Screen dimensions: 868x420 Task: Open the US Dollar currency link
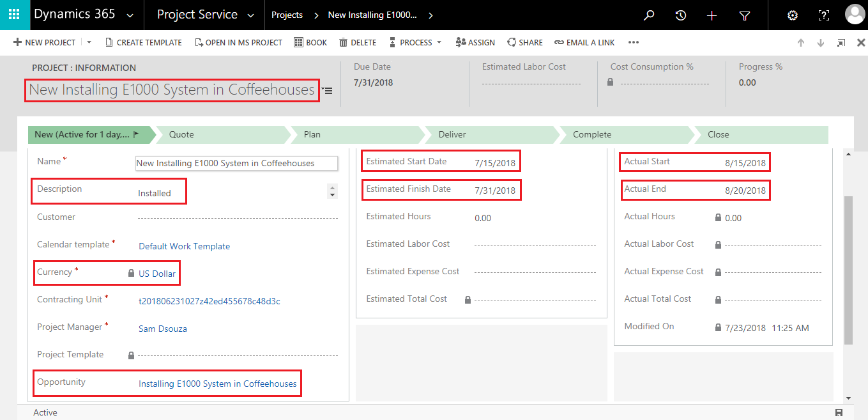pyautogui.click(x=157, y=274)
